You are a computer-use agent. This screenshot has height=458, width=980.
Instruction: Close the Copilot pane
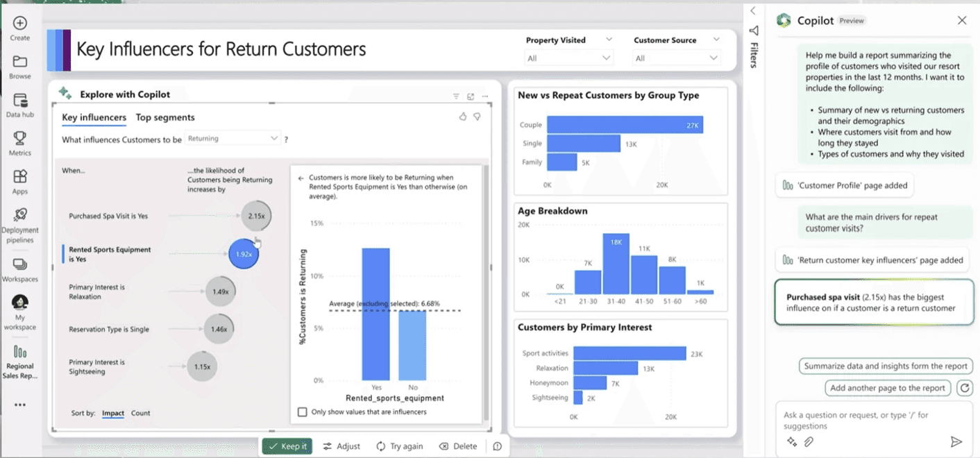962,20
